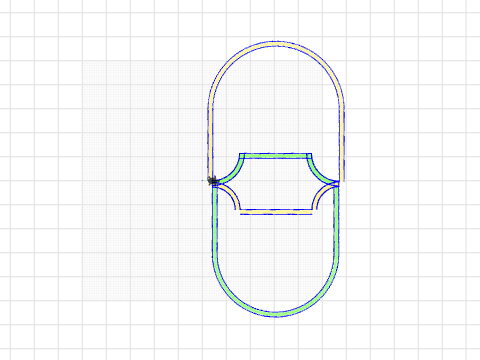
Task: Pick the yellow quarter arc at inner lower-left
Action: point(232,194)
